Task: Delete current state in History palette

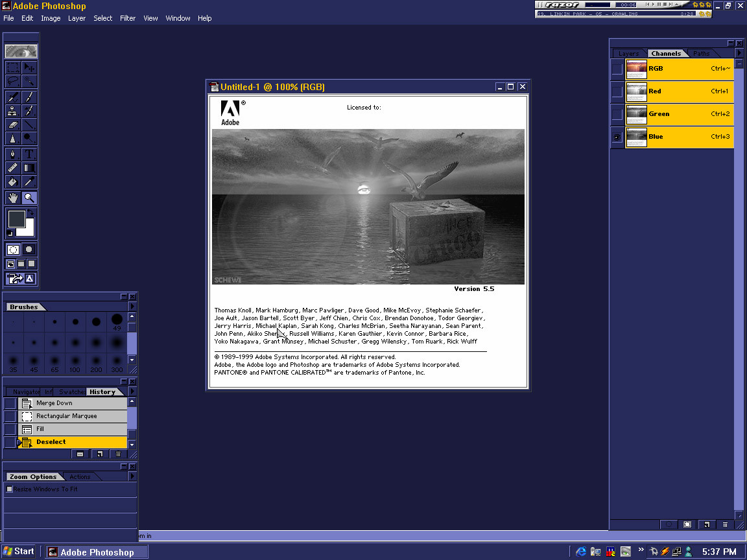Action: (118, 454)
